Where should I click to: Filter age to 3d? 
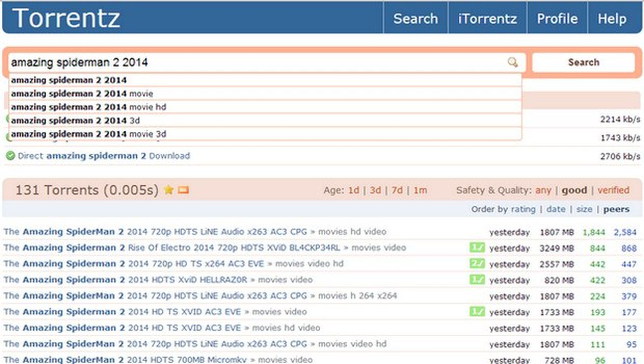click(375, 190)
